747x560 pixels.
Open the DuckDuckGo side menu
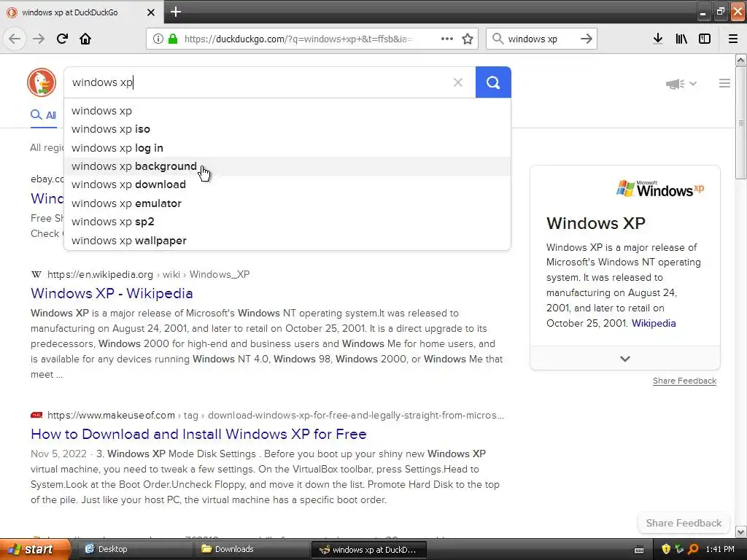coord(724,83)
